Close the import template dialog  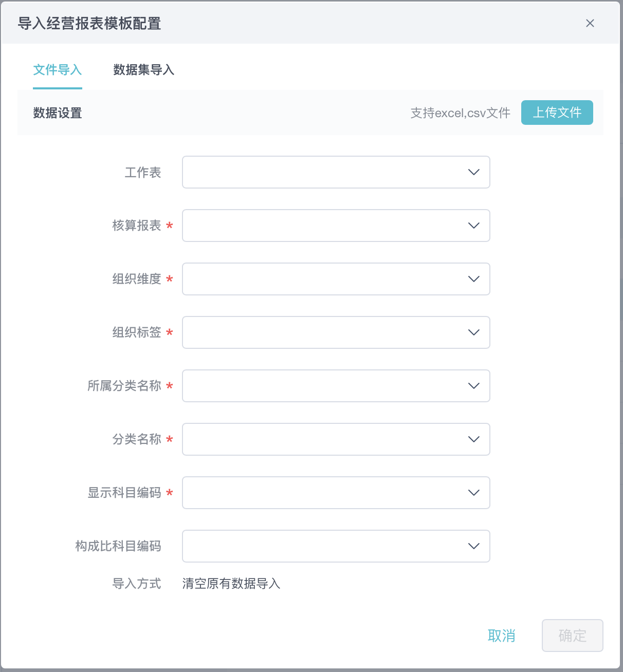pos(590,23)
